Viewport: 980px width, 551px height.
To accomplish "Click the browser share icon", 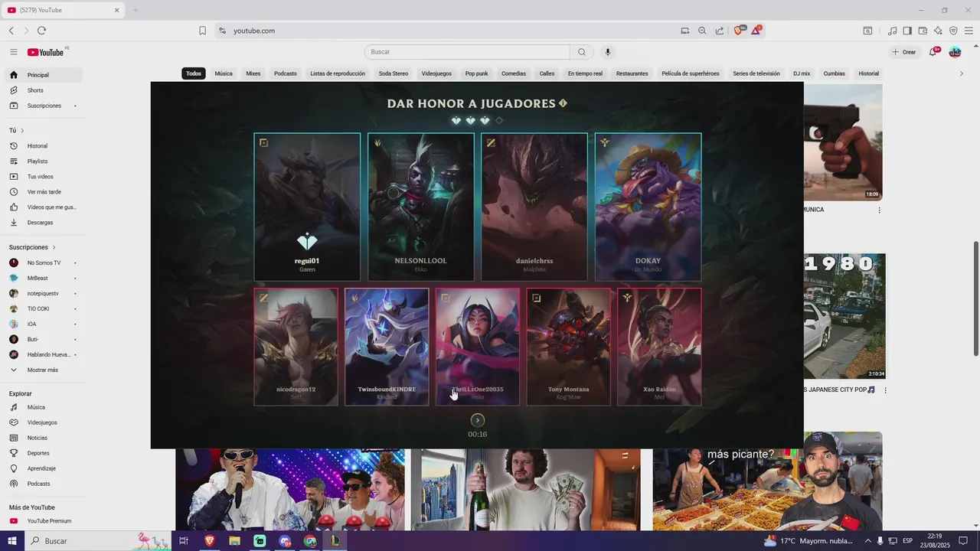I will pyautogui.click(x=720, y=31).
